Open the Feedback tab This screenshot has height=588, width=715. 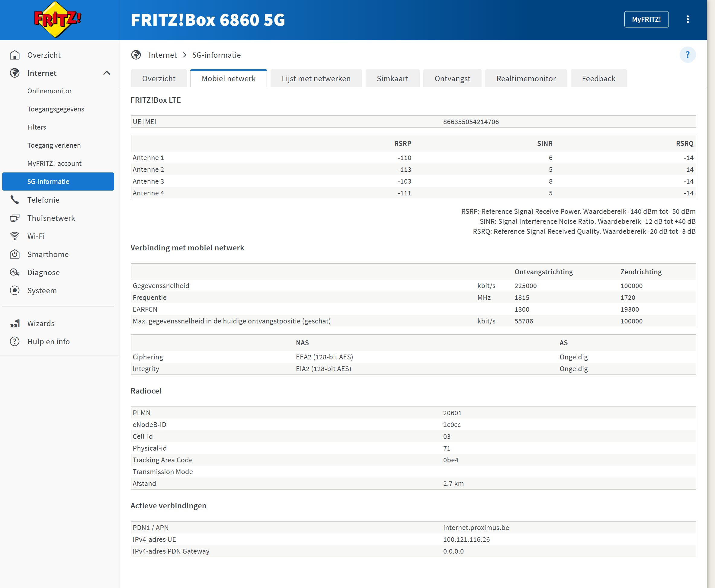598,79
